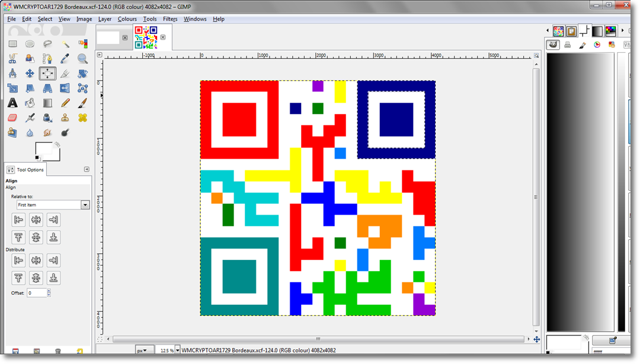Viewport: 640px width, 364px height.
Task: Choose the Blur/Sharpen droplet tool
Action: pos(30,133)
